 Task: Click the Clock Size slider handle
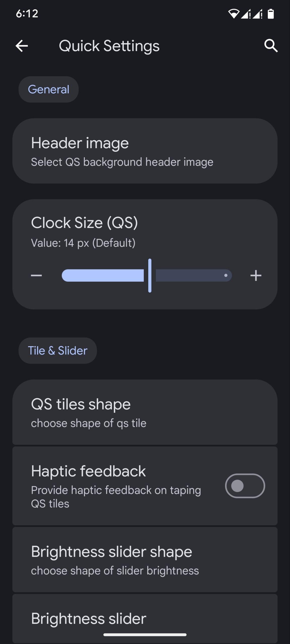[150, 275]
